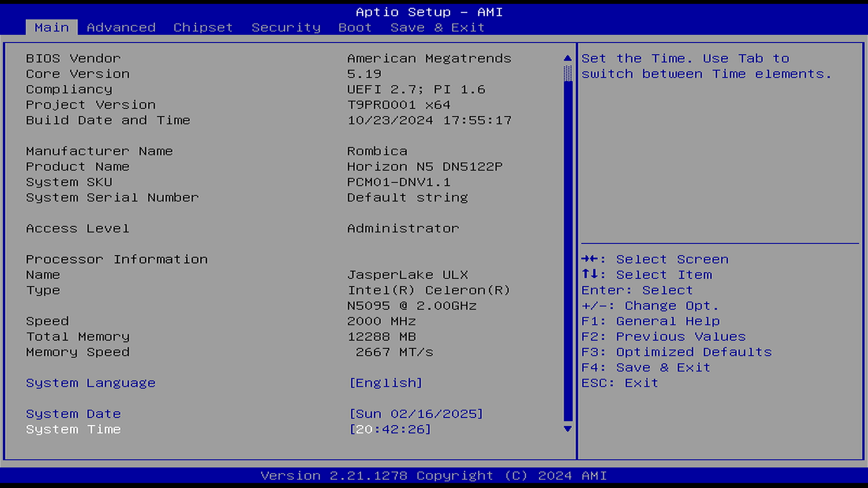The width and height of the screenshot is (868, 488).
Task: Click the Core Version label
Action: 78,74
